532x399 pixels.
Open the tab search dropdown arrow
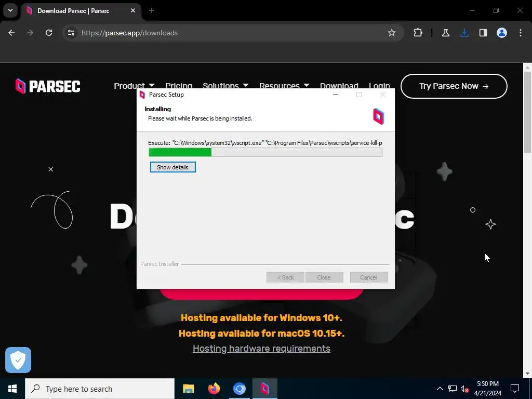tap(10, 10)
